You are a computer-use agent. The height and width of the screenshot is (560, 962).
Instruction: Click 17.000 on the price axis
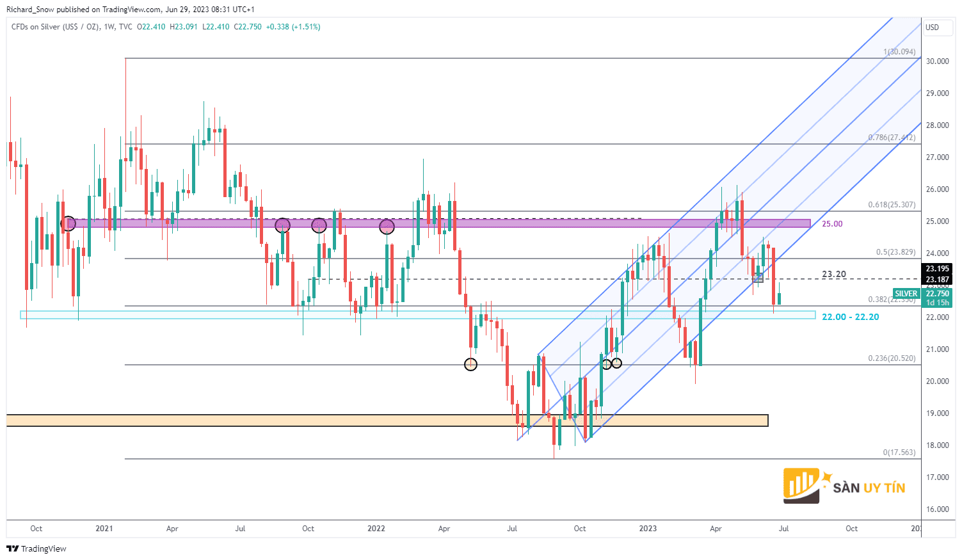(x=938, y=477)
